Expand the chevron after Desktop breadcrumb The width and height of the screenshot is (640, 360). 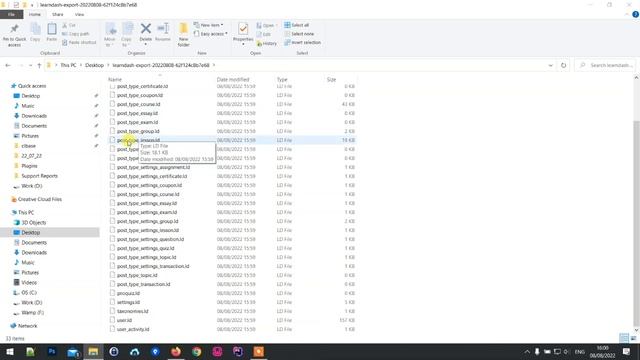(108, 65)
